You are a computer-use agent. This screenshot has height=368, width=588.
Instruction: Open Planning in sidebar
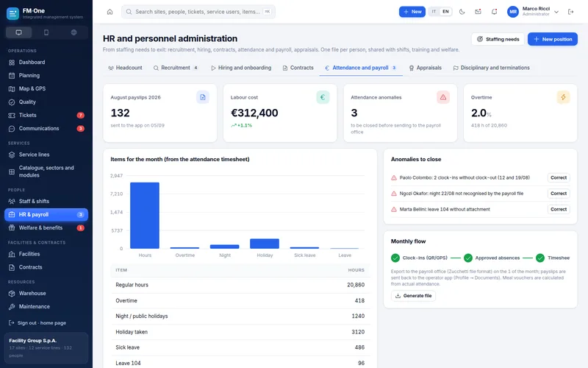tap(46, 76)
